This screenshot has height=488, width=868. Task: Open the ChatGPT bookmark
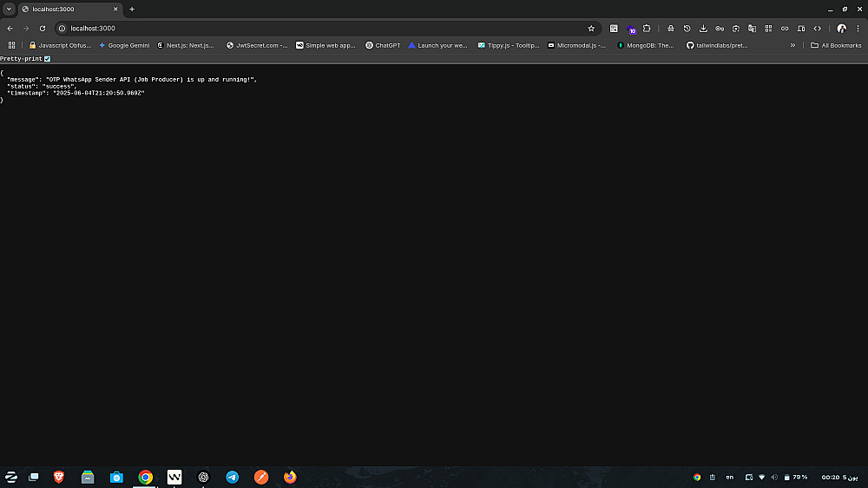click(383, 45)
